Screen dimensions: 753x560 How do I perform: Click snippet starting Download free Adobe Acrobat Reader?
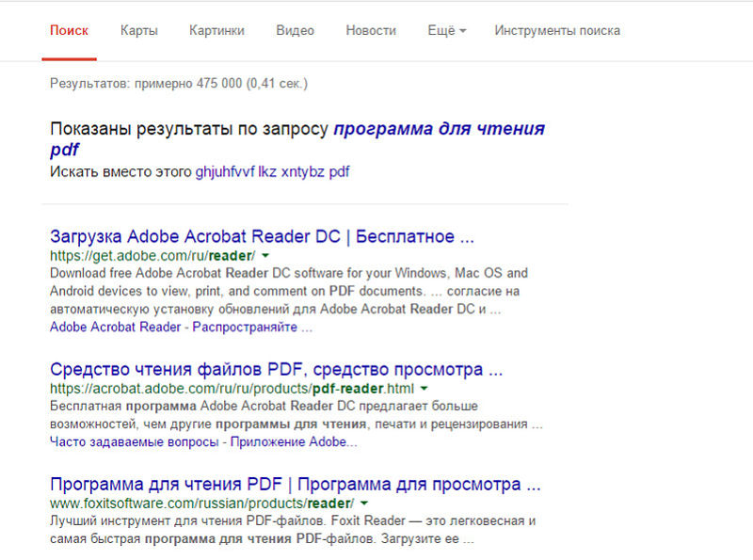(x=289, y=291)
